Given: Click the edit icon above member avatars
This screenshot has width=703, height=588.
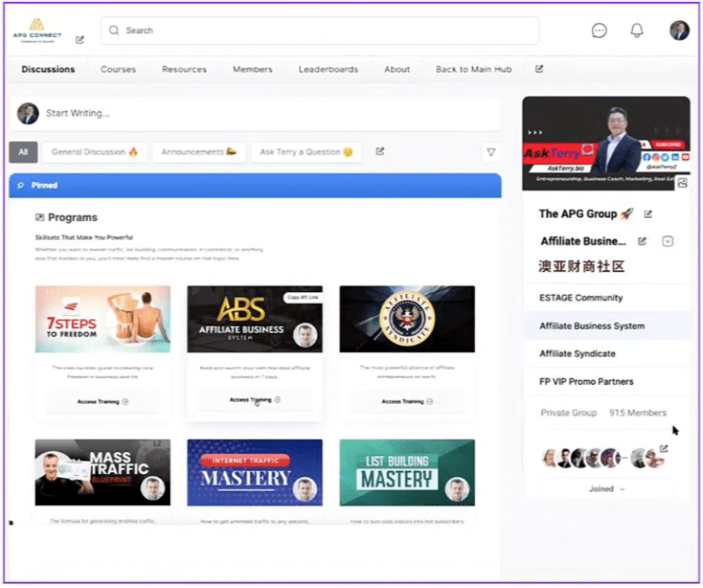Looking at the screenshot, I should pyautogui.click(x=663, y=448).
